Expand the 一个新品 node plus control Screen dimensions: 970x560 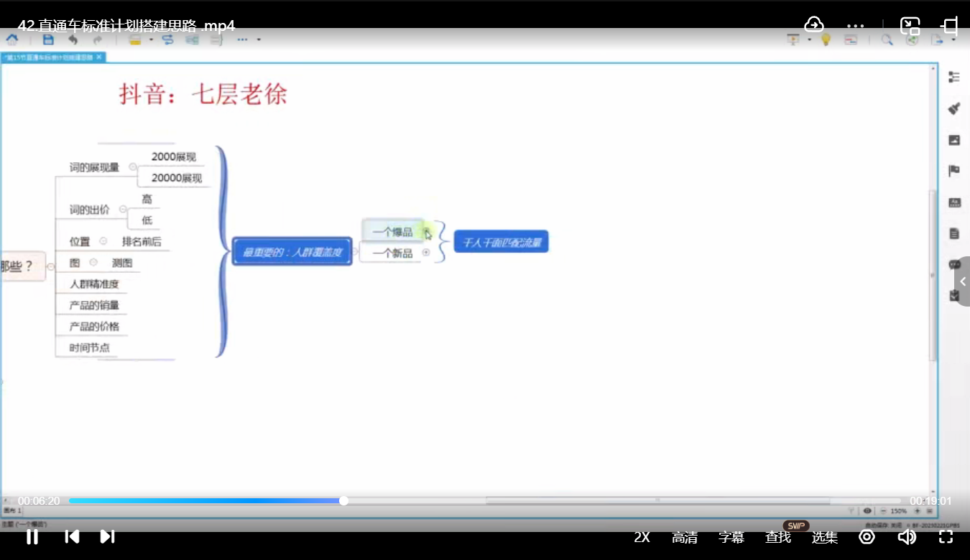425,252
